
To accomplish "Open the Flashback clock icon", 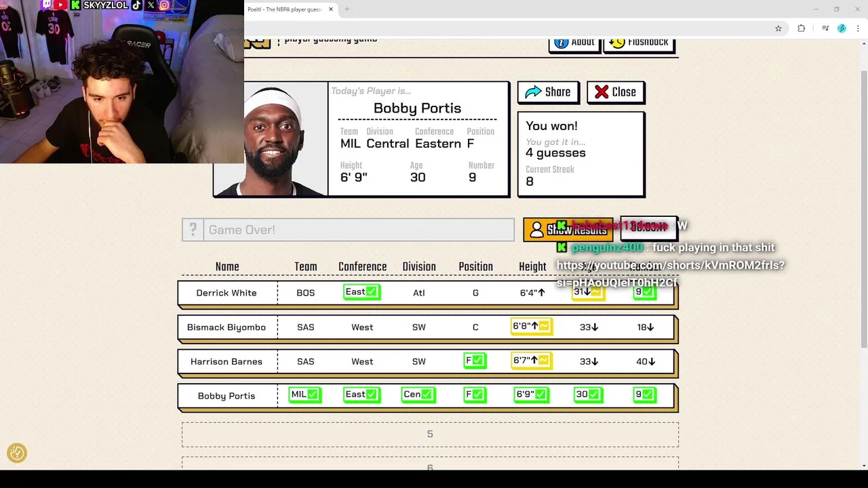I will pyautogui.click(x=616, y=43).
